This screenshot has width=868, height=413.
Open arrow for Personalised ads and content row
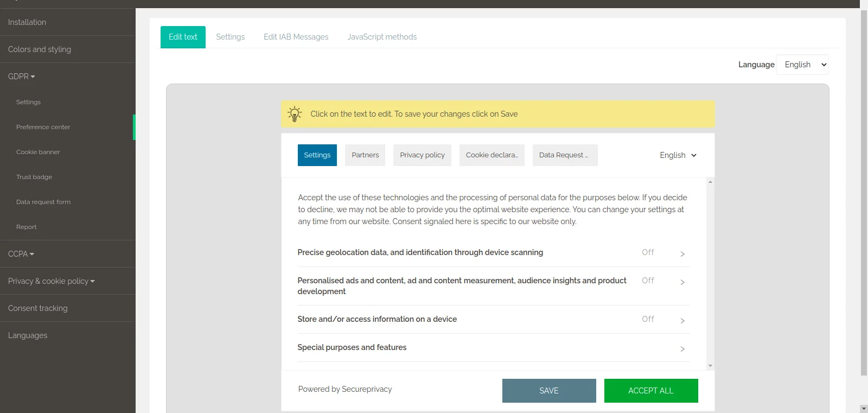pos(682,282)
